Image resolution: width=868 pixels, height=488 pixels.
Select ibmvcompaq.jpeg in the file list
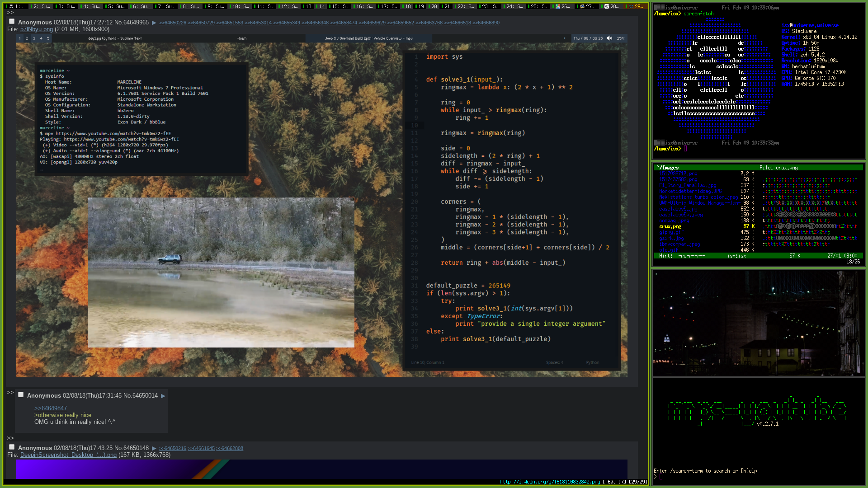(679, 244)
